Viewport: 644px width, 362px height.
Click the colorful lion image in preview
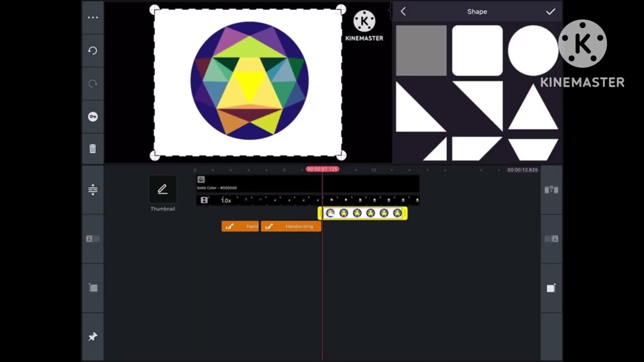[x=249, y=80]
